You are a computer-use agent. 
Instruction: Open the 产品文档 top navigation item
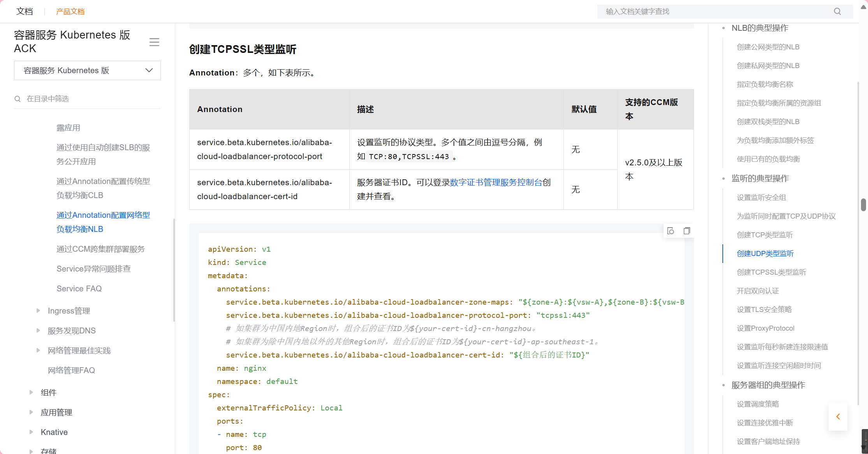70,12
